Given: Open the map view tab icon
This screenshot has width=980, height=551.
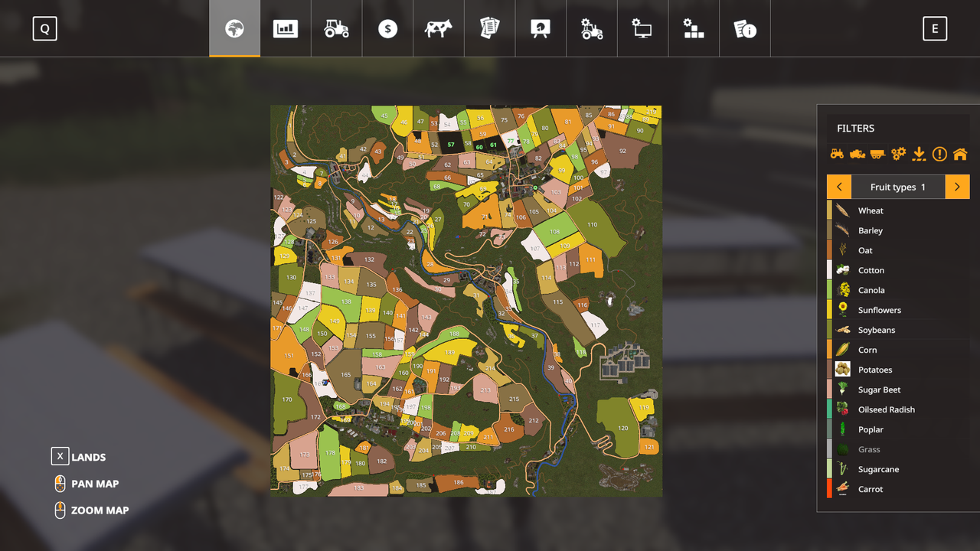Looking at the screenshot, I should click(x=234, y=28).
